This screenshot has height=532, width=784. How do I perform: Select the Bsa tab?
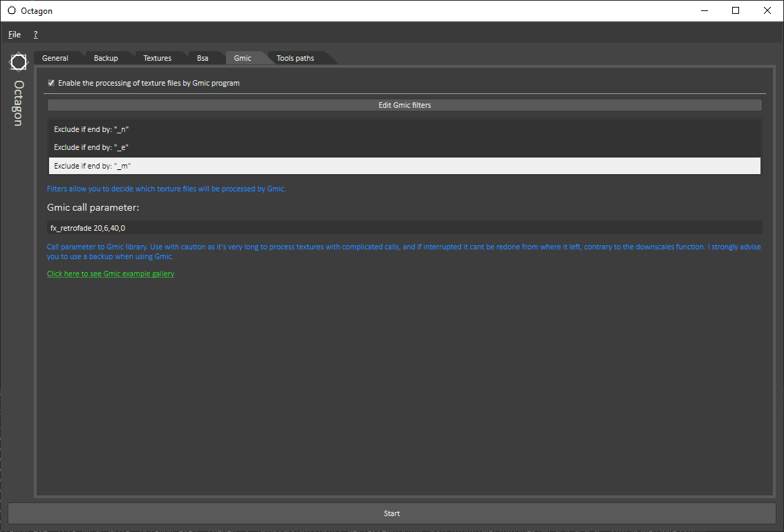click(x=203, y=58)
